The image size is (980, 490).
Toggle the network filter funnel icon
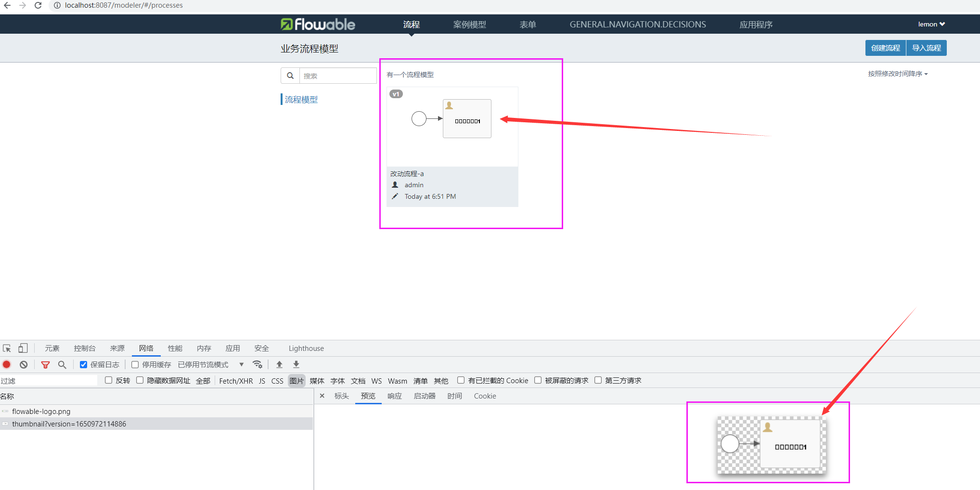(45, 364)
